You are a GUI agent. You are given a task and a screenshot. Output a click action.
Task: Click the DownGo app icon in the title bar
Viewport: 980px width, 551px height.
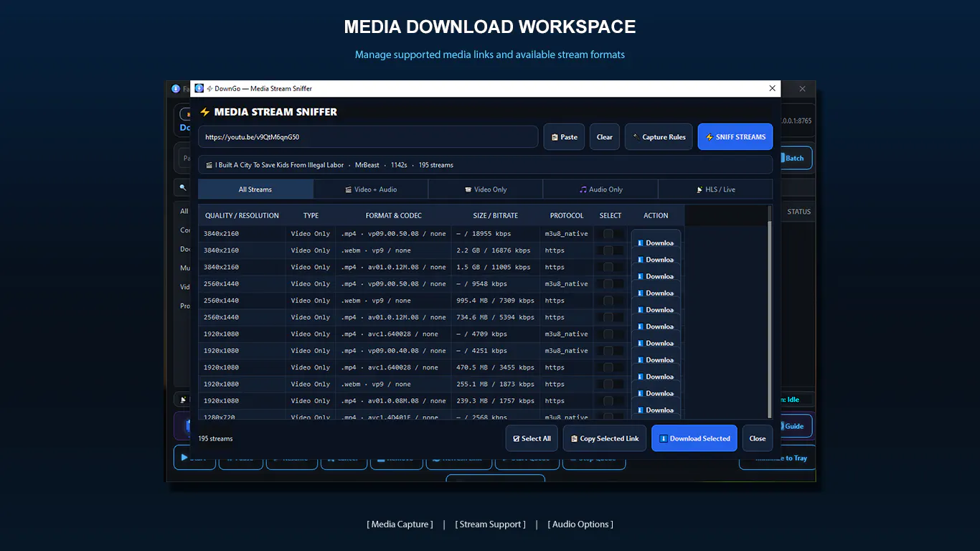point(199,88)
